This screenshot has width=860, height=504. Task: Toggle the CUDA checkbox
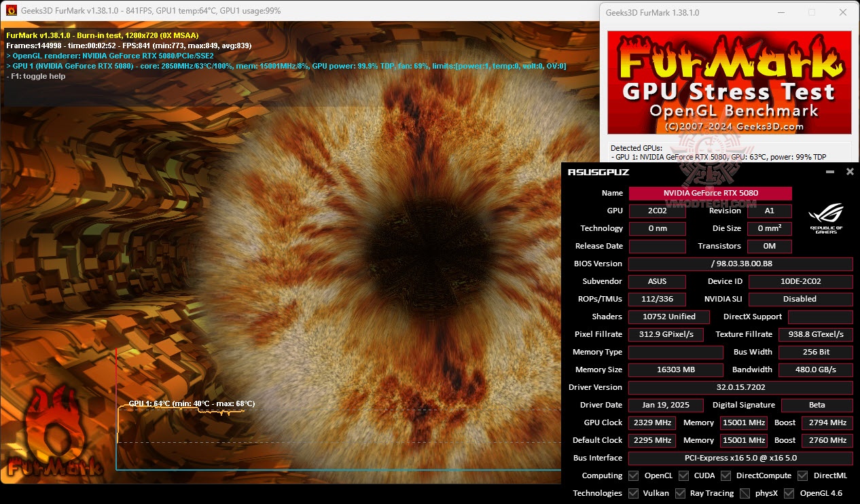coord(683,475)
